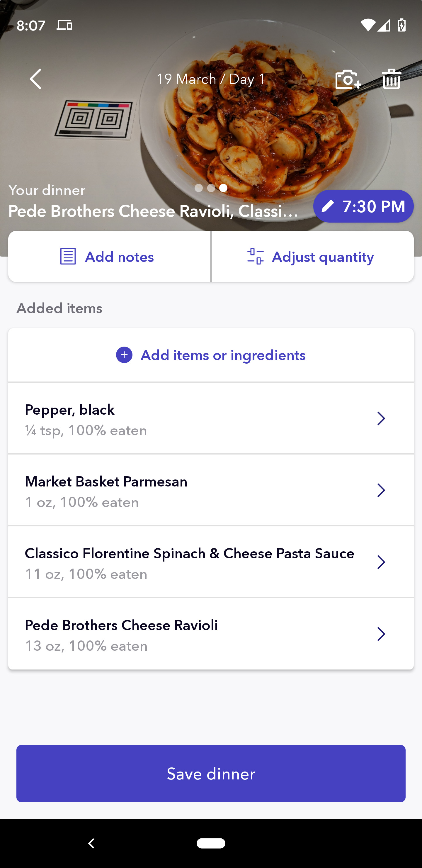Tap the trash delete icon

click(391, 79)
